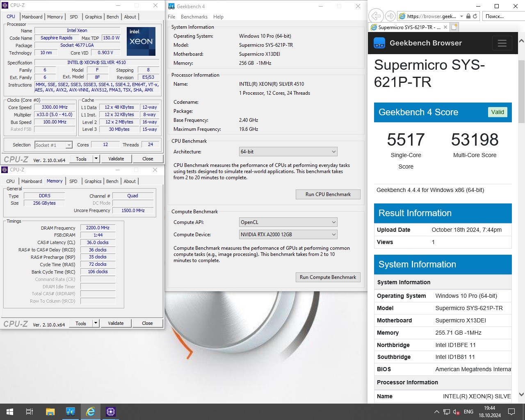The width and height of the screenshot is (525, 420).
Task: Click the Uncore Frequency value 1500.0 MHz
Action: tap(133, 210)
